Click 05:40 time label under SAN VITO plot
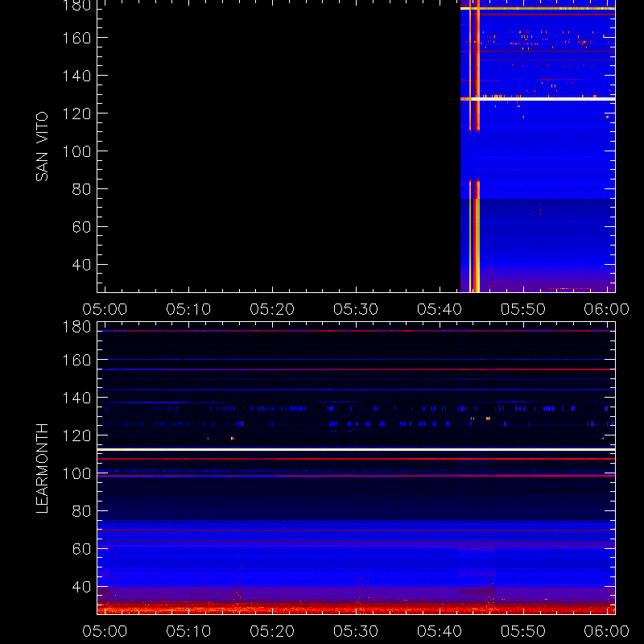The width and height of the screenshot is (644, 644). point(440,309)
